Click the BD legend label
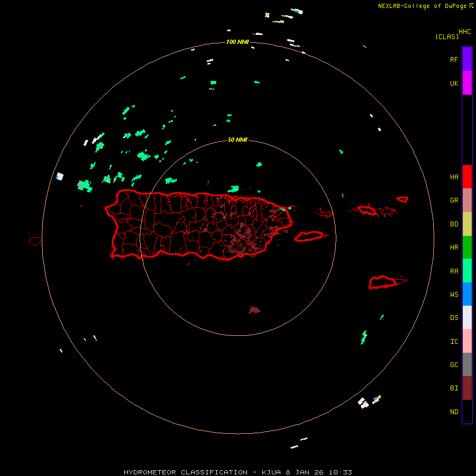Screen dimensions: 476x476 [x=454, y=224]
